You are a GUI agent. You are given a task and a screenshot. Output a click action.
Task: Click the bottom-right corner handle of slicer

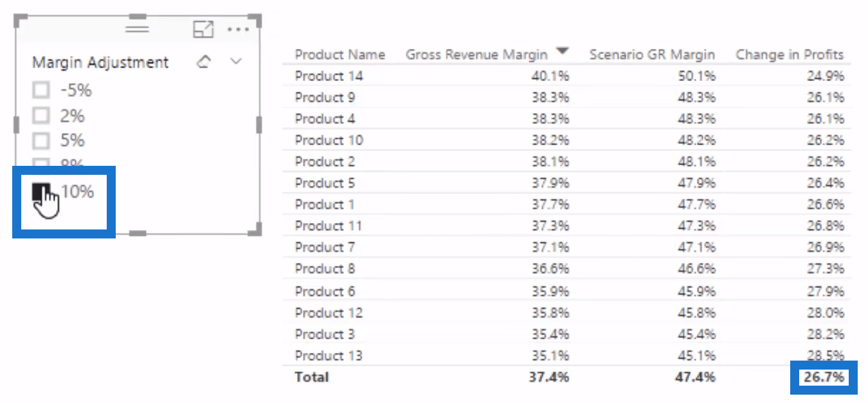tap(257, 229)
